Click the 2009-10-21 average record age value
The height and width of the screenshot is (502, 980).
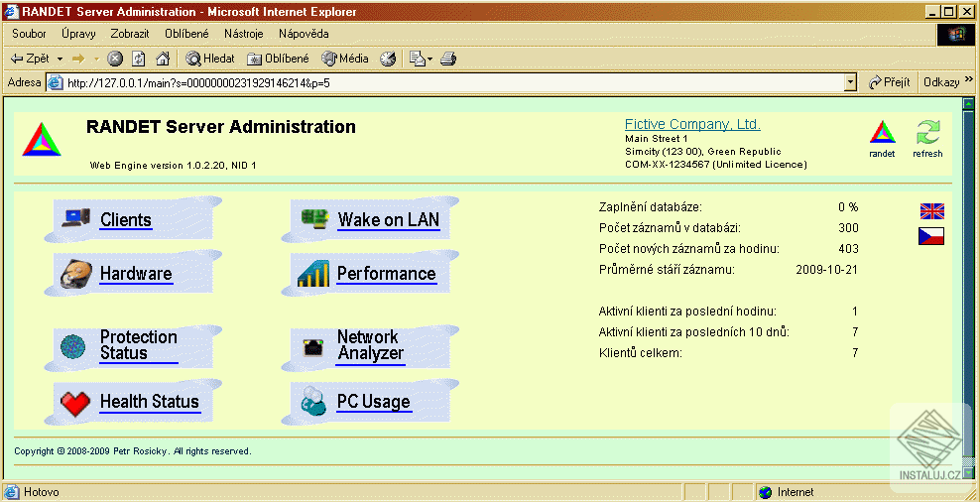point(827,270)
